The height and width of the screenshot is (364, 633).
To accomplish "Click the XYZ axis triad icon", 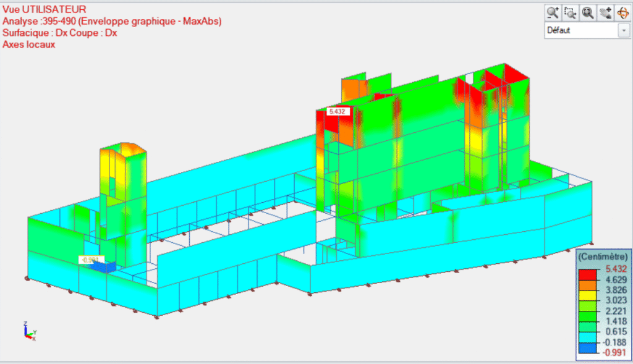I will [29, 332].
